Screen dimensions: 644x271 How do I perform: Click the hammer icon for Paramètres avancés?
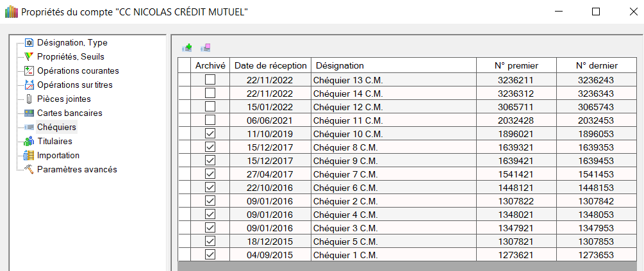pos(28,170)
